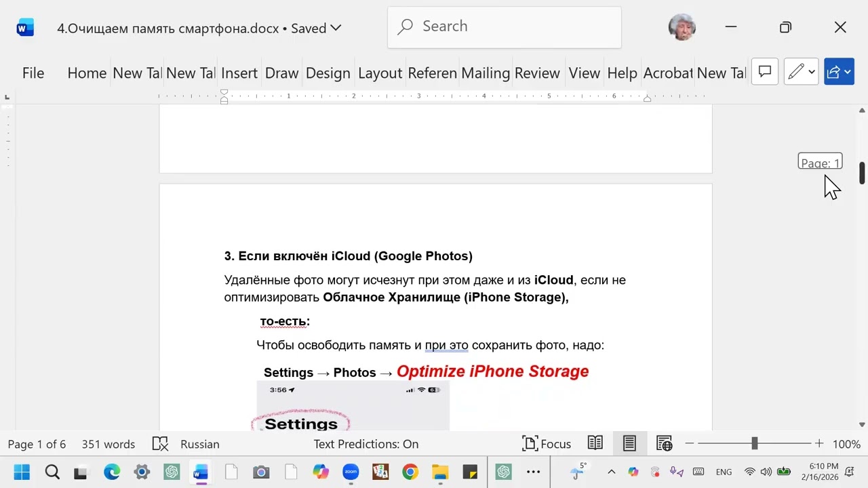Click the tab-stop selector at ruler corner

coord(7,98)
